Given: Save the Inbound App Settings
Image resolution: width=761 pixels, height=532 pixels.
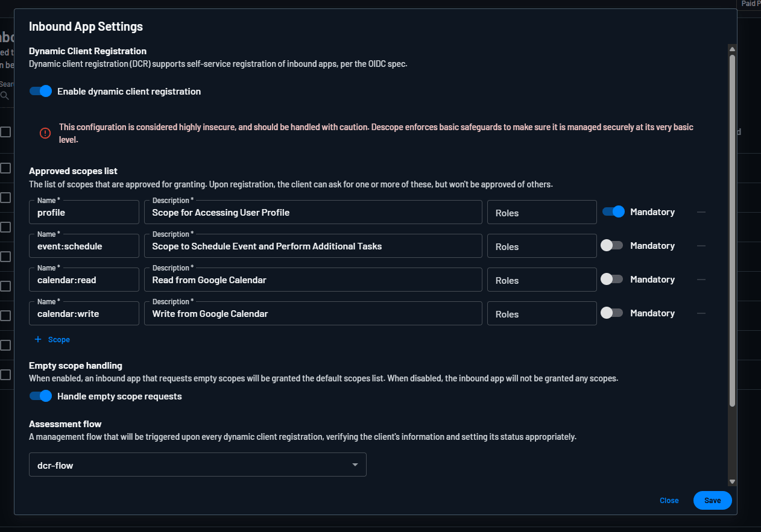Looking at the screenshot, I should (x=712, y=500).
